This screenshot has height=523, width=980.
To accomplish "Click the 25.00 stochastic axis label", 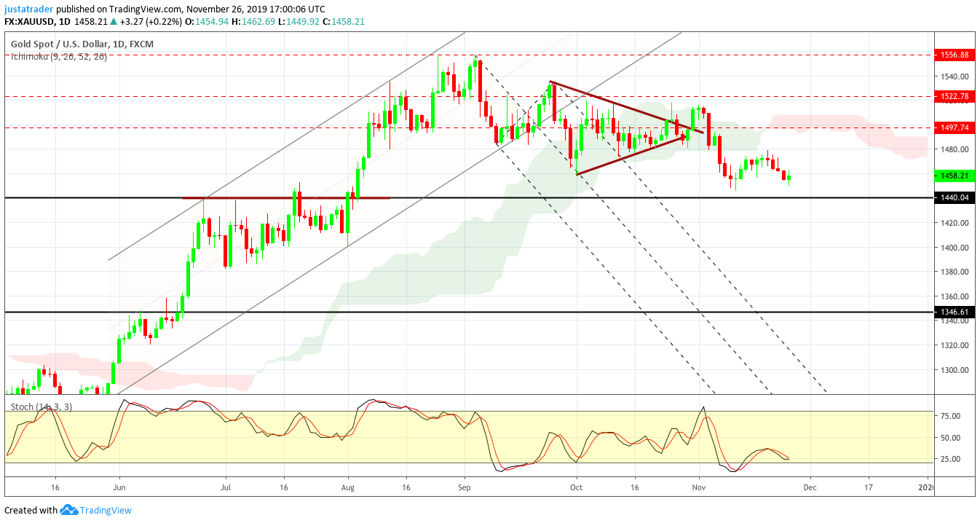I will click(950, 459).
